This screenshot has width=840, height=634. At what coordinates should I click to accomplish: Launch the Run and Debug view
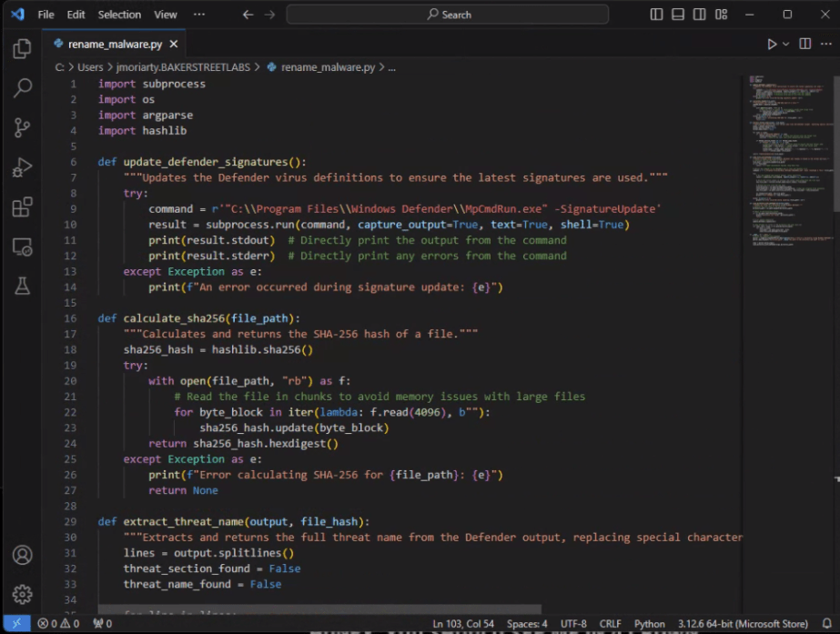(x=22, y=167)
